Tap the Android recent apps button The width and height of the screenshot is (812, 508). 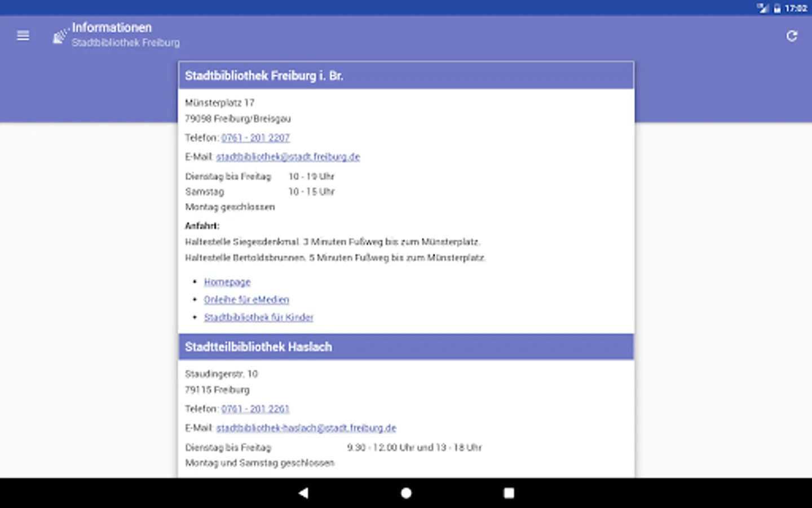pyautogui.click(x=509, y=493)
